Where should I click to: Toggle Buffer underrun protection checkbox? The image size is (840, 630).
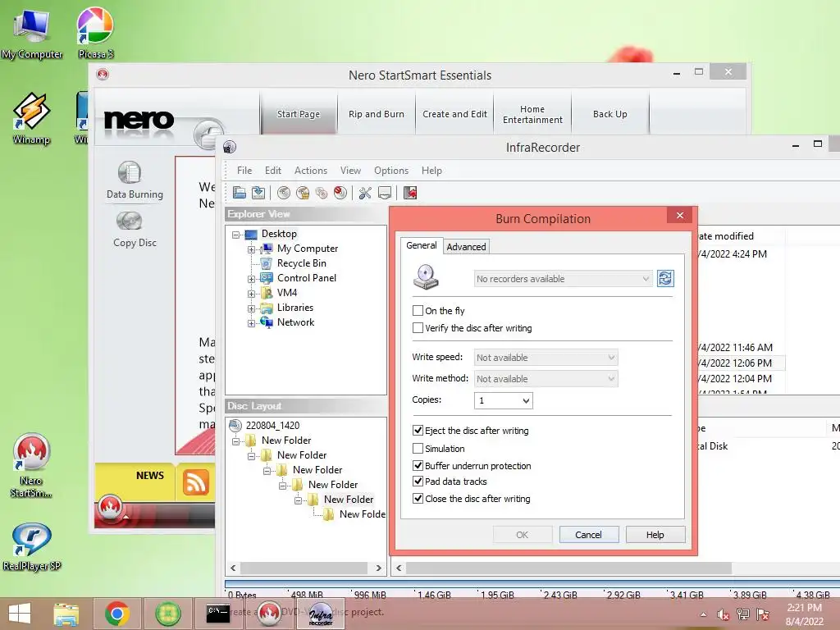coord(418,466)
